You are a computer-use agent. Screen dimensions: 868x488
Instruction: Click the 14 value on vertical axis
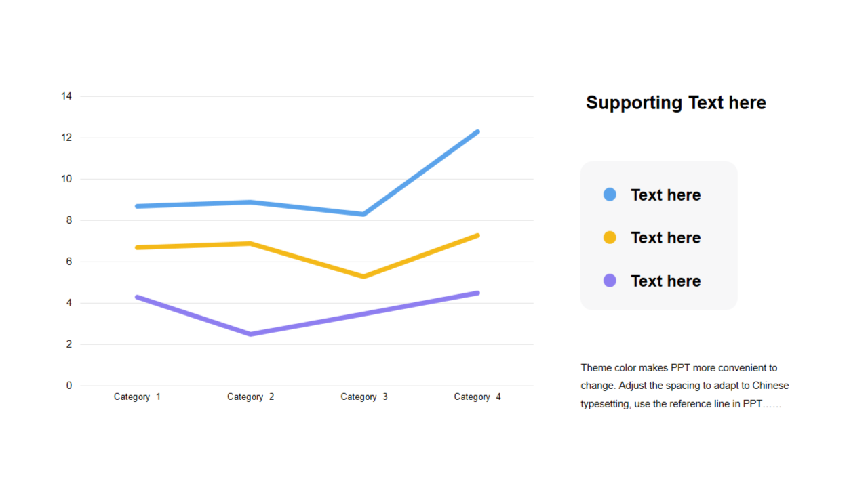tap(66, 96)
